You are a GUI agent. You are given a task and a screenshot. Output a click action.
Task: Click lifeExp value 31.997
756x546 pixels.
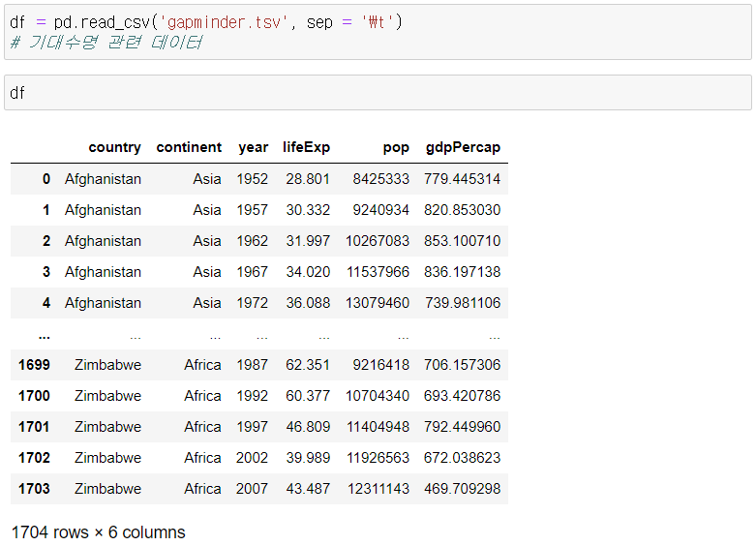pos(308,241)
